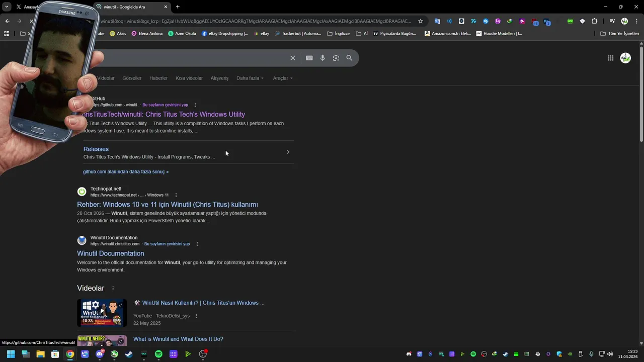Open Microsoft Store from the taskbar
The height and width of the screenshot is (362, 644).
point(55,354)
